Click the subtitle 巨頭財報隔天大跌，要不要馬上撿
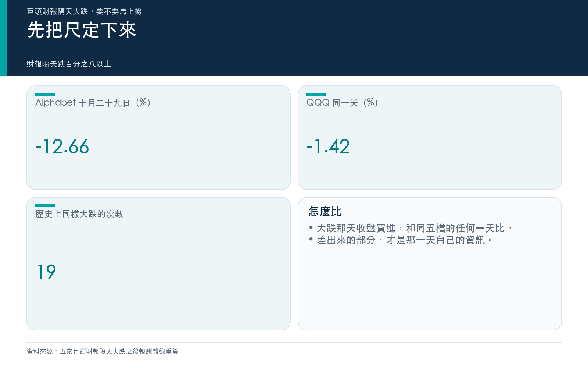 point(84,11)
